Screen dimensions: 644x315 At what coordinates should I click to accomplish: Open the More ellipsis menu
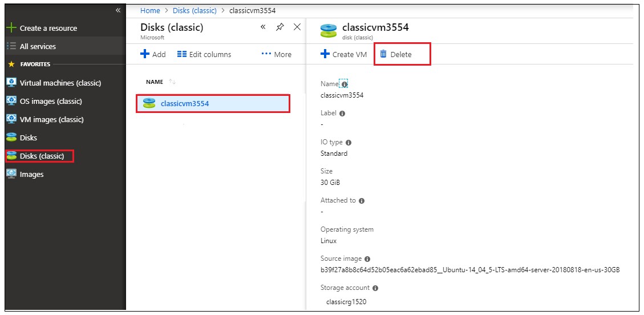(x=277, y=54)
